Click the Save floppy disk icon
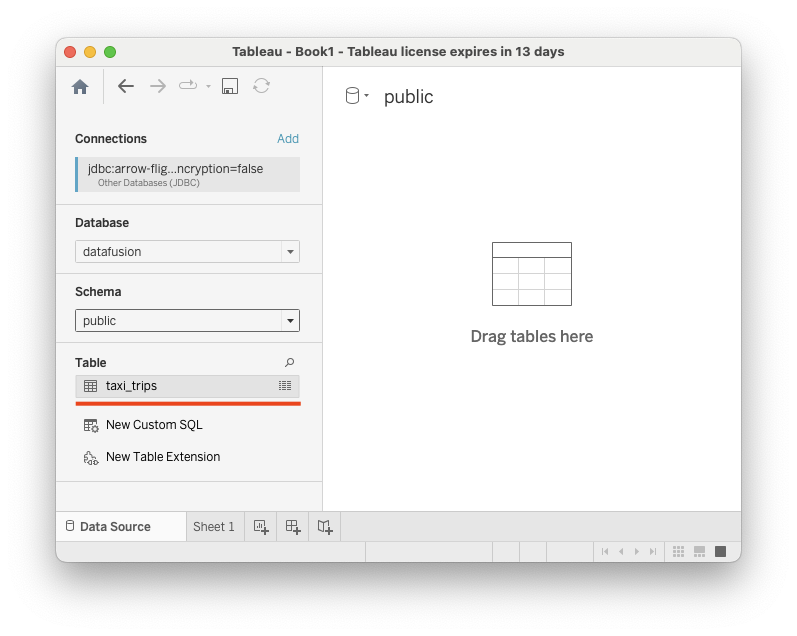The width and height of the screenshot is (797, 636). click(229, 87)
